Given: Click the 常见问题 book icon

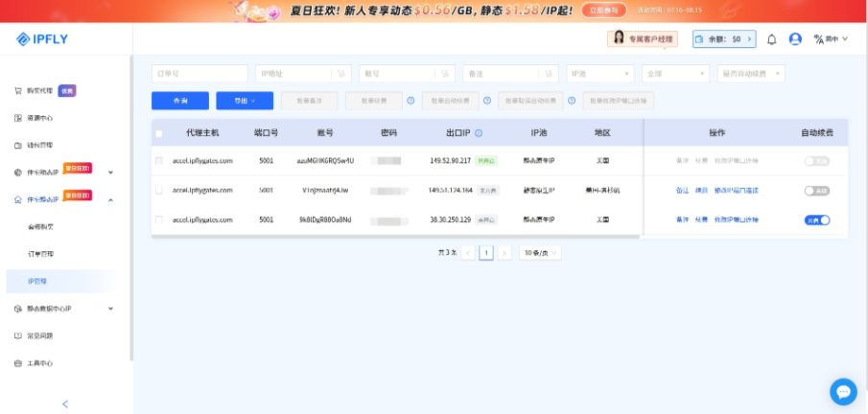Looking at the screenshot, I should (x=17, y=336).
